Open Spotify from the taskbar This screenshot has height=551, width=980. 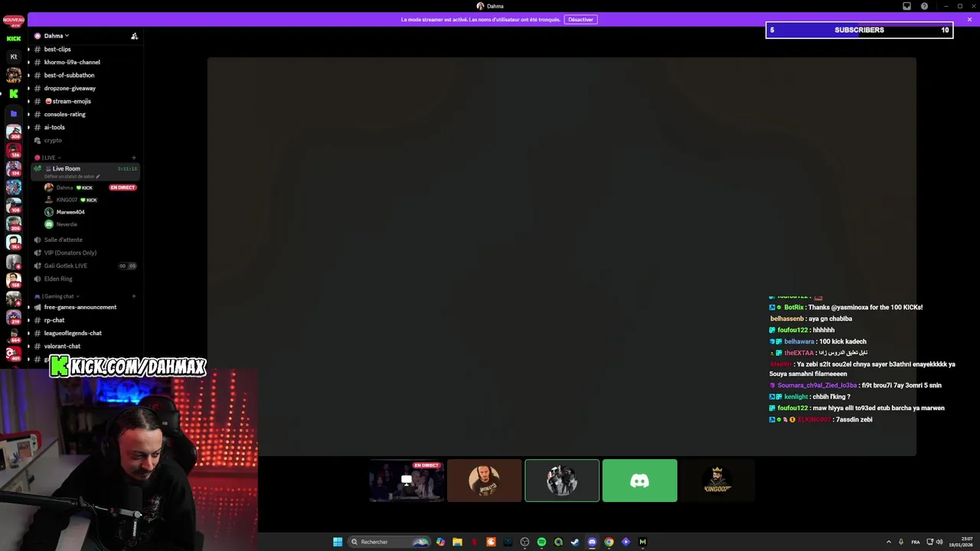[541, 542]
